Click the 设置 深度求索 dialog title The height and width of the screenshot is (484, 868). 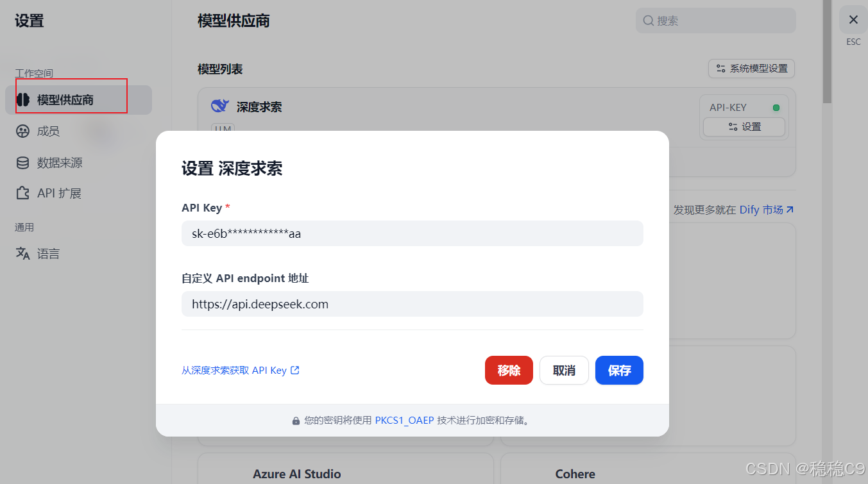(232, 169)
